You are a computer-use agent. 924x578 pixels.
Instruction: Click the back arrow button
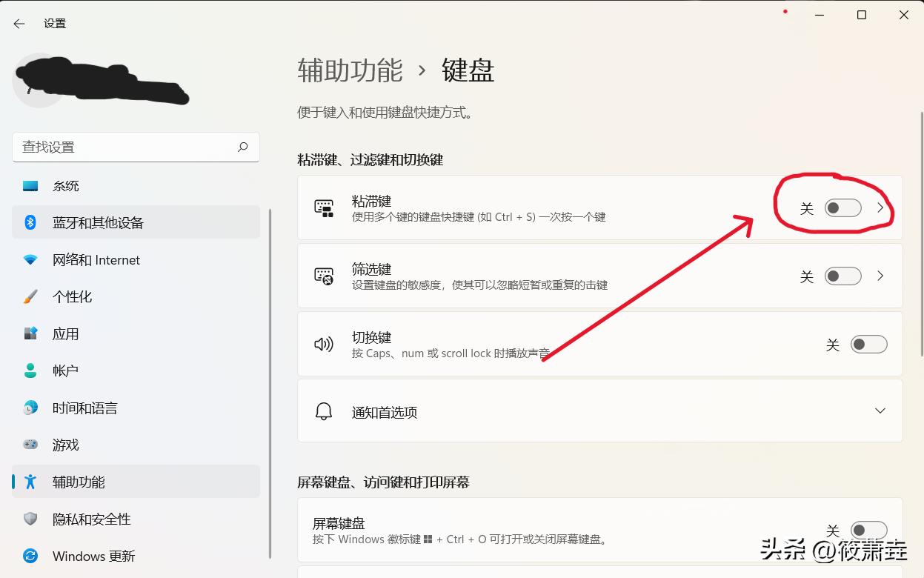(x=18, y=23)
